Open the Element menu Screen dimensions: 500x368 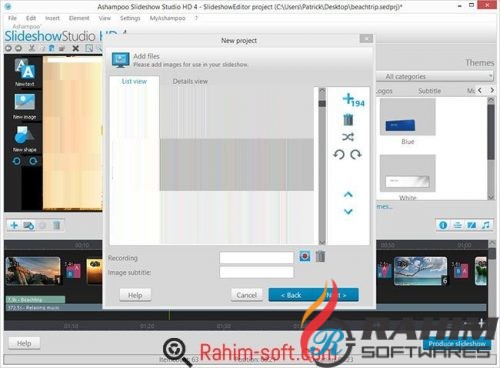pyautogui.click(x=79, y=18)
